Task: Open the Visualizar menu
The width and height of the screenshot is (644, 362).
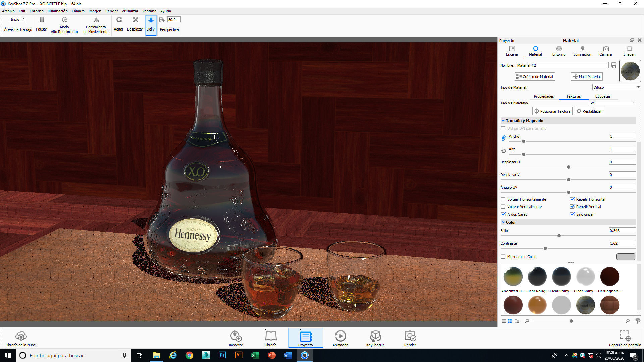Action: 130,11
